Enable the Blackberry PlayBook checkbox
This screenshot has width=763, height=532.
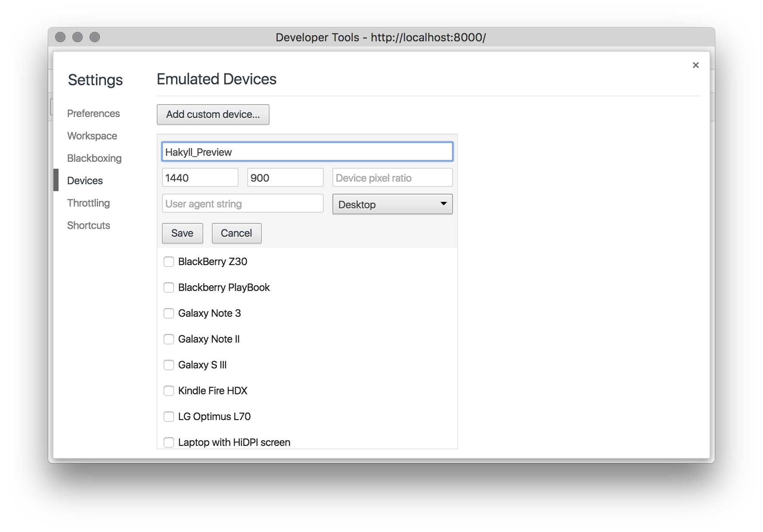[x=169, y=288]
